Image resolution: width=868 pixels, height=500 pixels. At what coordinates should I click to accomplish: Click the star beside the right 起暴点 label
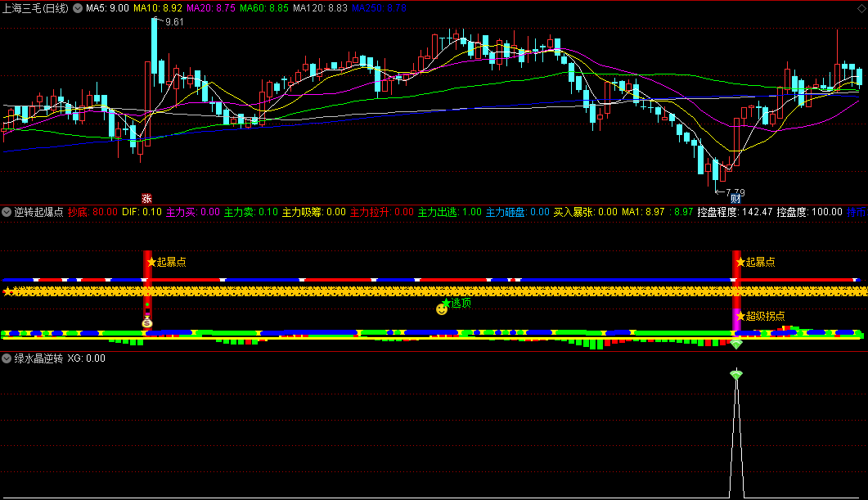(x=740, y=262)
